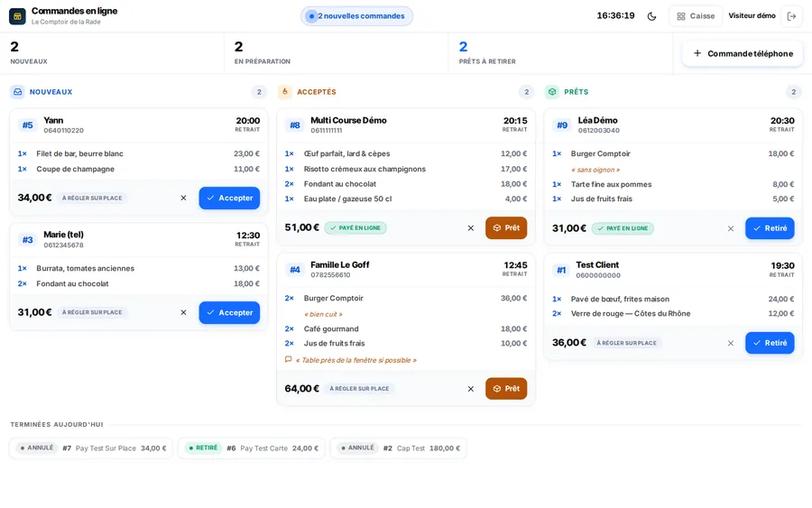Cancel Test Client order with the X
This screenshot has width=812, height=508.
731,343
